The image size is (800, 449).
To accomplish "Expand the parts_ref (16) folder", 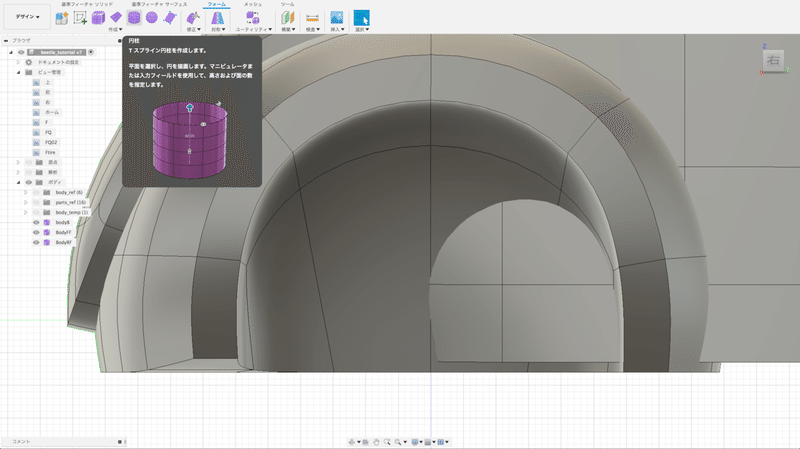I will tap(26, 202).
